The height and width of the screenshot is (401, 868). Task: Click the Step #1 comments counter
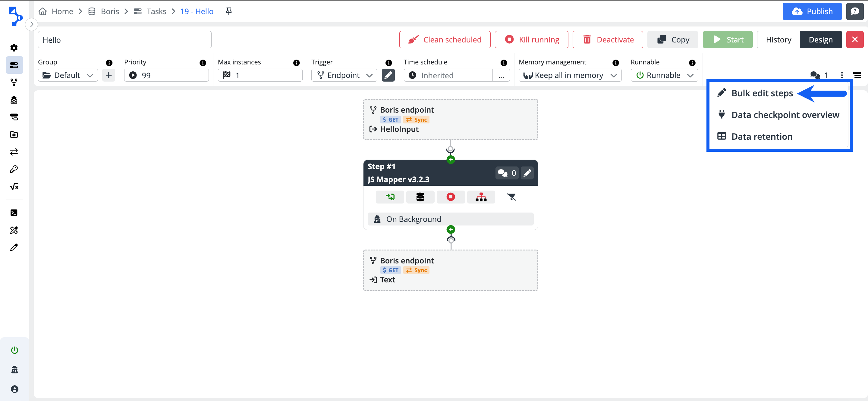tap(507, 173)
